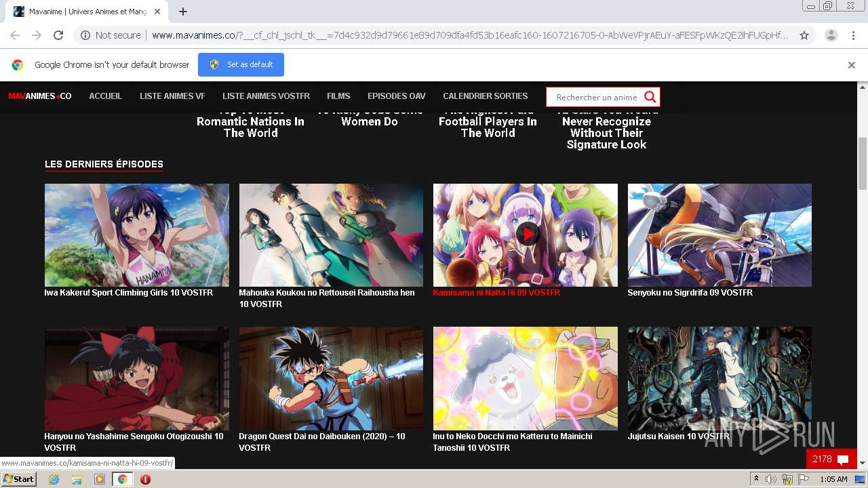Open the Windows Start menu
This screenshot has width=868, height=488.
tap(18, 479)
